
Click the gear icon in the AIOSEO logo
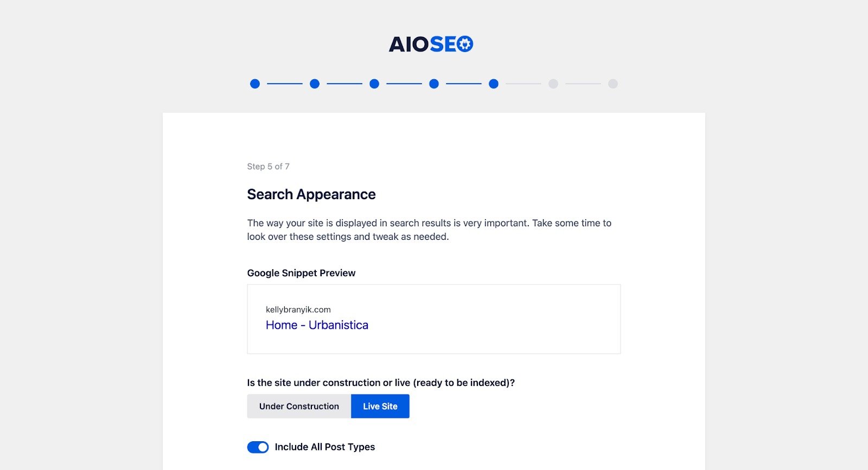[x=465, y=43]
